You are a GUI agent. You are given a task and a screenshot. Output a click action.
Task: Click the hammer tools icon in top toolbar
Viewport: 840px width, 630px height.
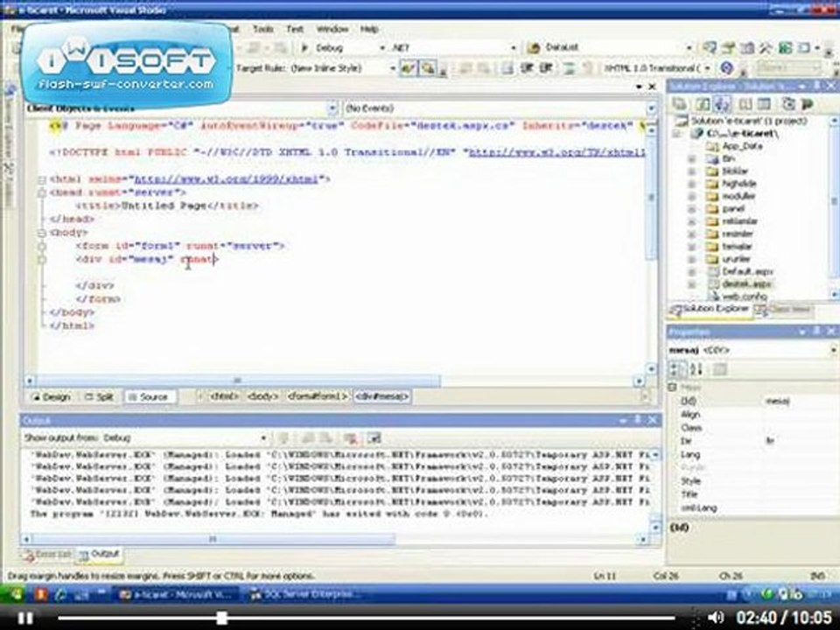(766, 47)
